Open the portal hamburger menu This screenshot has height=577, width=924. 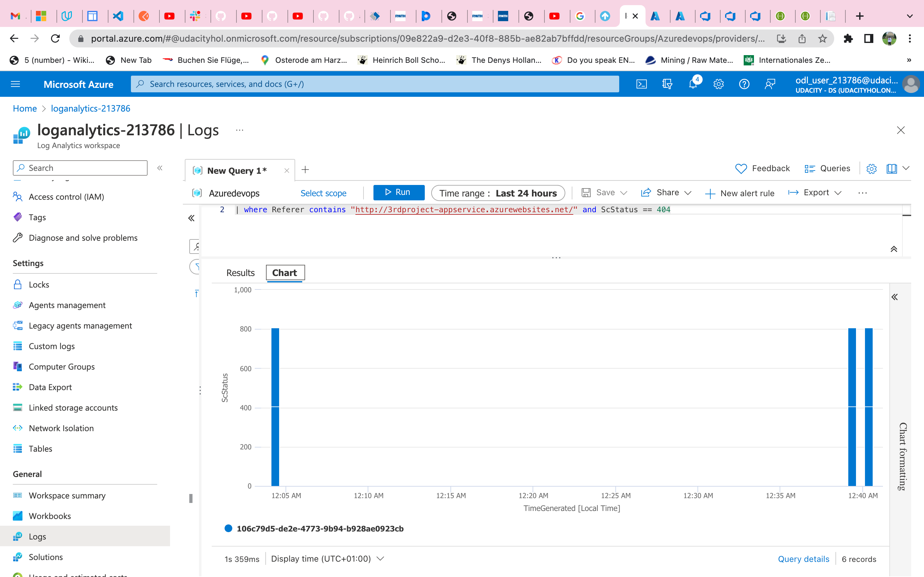point(15,84)
